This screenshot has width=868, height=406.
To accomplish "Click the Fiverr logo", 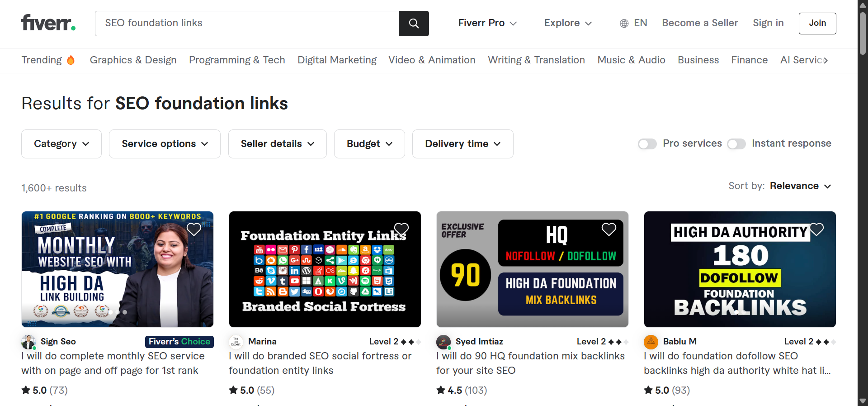I will (x=48, y=23).
